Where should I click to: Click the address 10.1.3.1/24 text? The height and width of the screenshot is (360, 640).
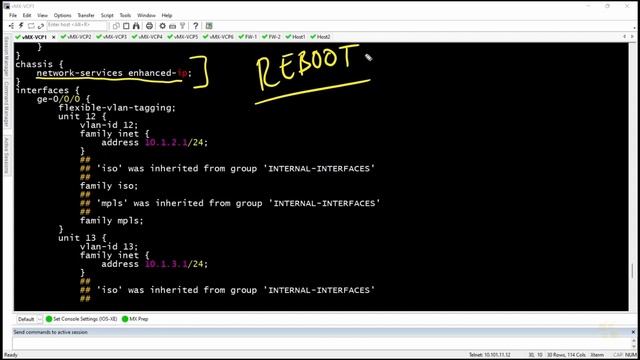pos(154,264)
